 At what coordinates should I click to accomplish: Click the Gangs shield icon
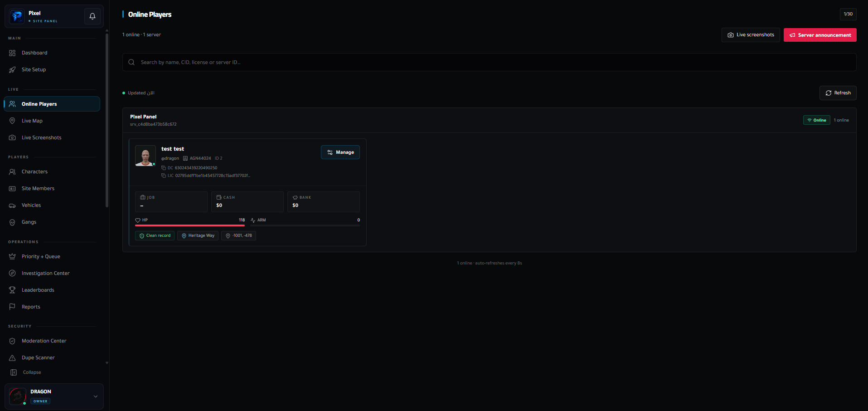tap(12, 222)
